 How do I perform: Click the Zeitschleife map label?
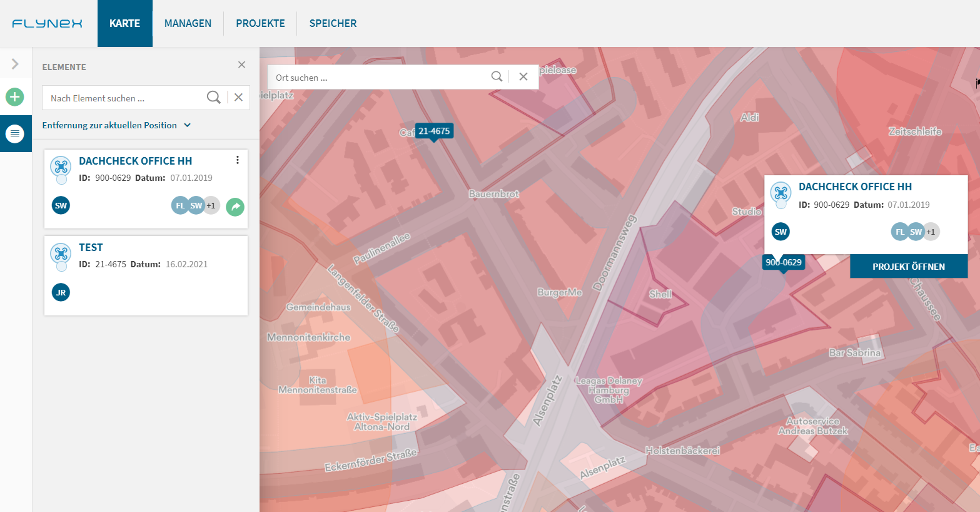(x=915, y=131)
